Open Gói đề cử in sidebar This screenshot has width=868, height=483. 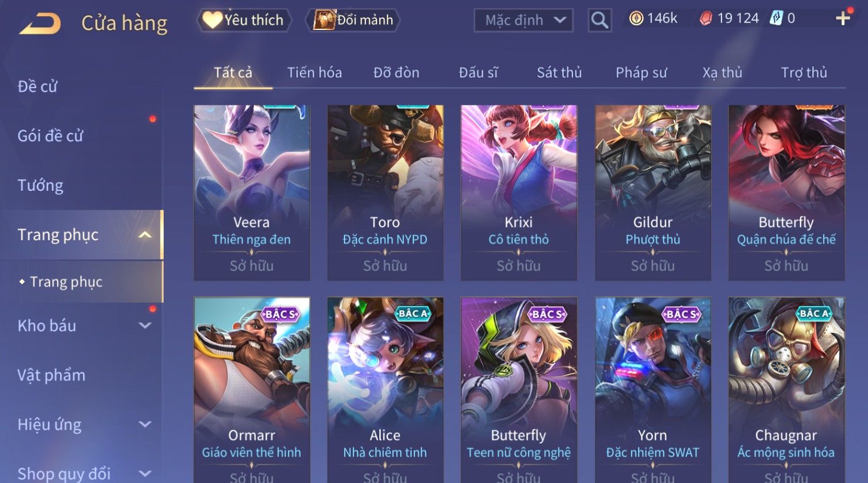[50, 136]
